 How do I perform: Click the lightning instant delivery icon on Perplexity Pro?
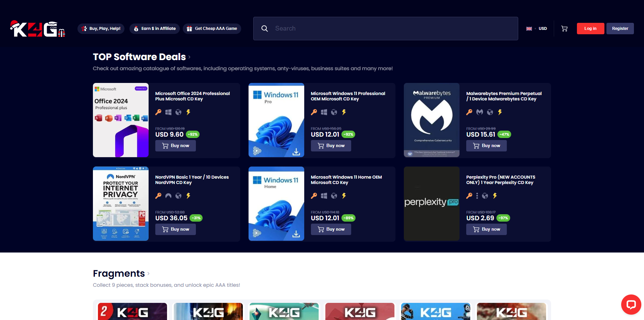[495, 196]
